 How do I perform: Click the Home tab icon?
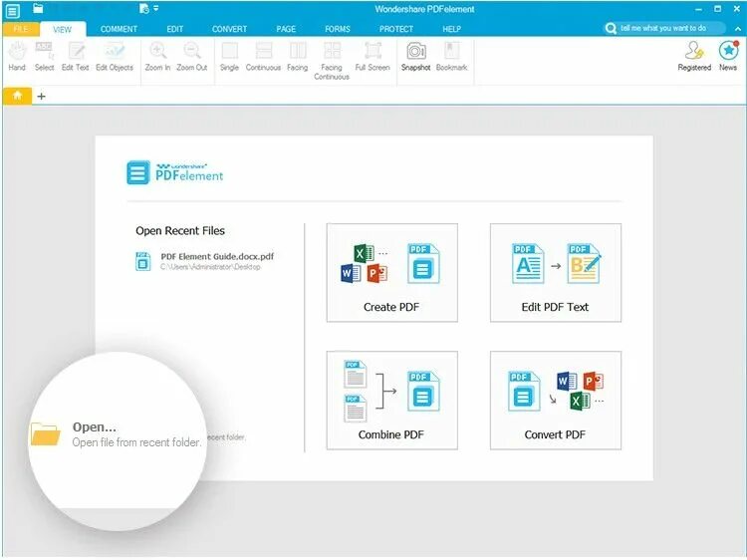click(x=18, y=96)
